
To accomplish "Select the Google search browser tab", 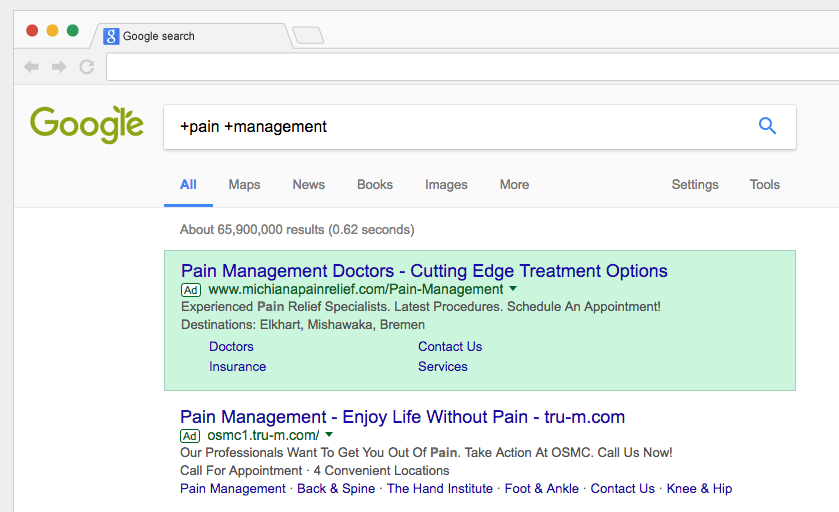I will click(192, 36).
